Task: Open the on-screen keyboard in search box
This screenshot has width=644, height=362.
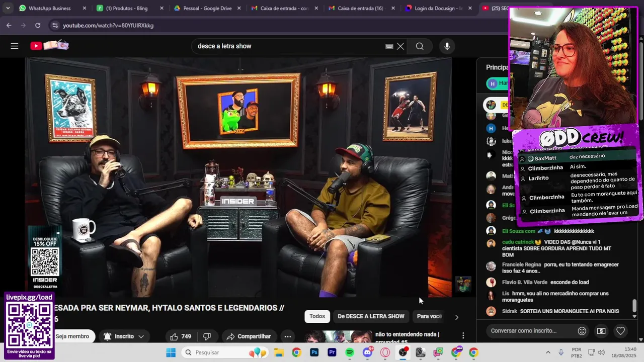Action: coord(389,46)
